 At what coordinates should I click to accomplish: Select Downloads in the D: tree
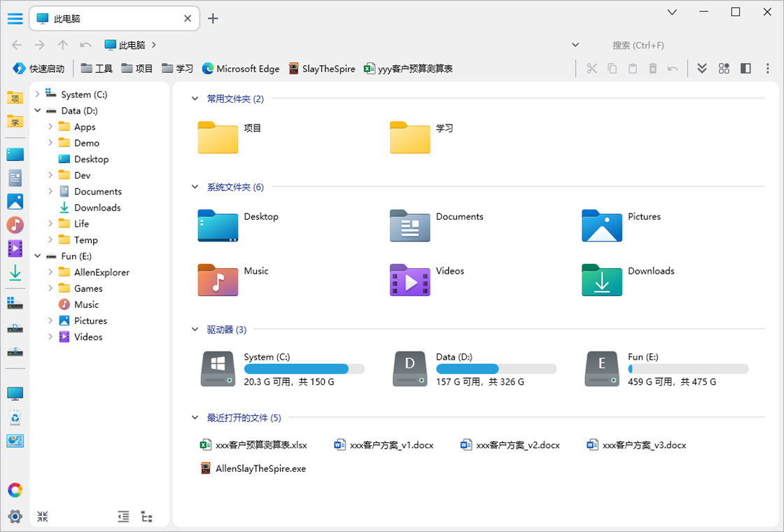click(90, 207)
